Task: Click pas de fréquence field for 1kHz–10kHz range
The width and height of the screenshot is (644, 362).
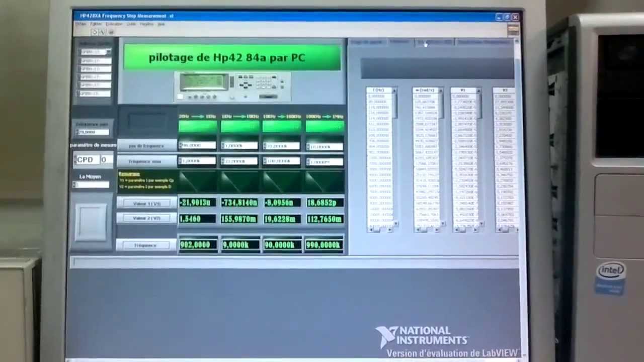Action: click(x=239, y=146)
